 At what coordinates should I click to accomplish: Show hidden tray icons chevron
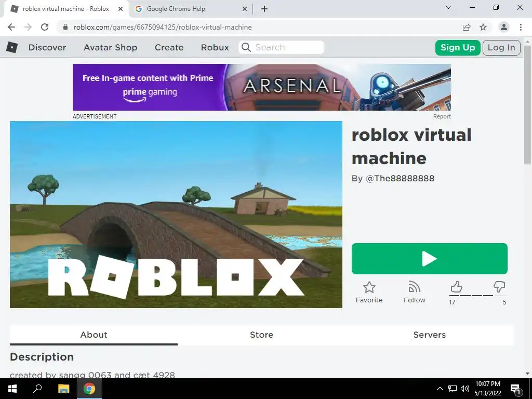pyautogui.click(x=440, y=389)
